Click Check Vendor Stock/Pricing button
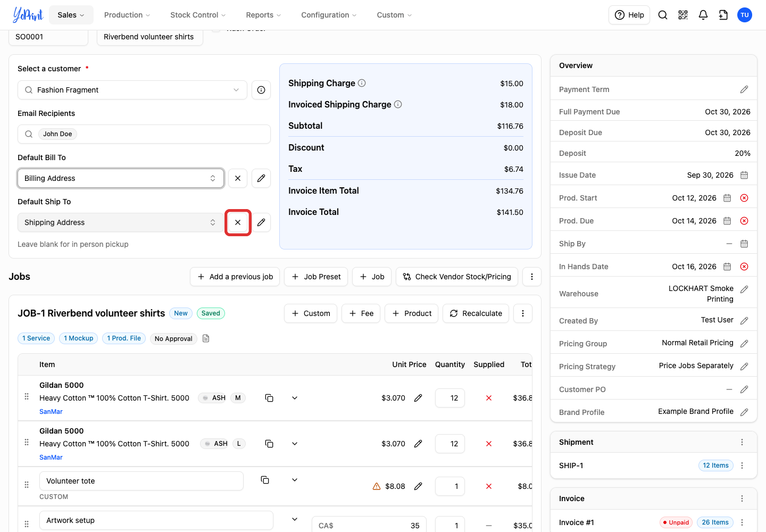Screen dimensions: 766x532 (x=457, y=277)
